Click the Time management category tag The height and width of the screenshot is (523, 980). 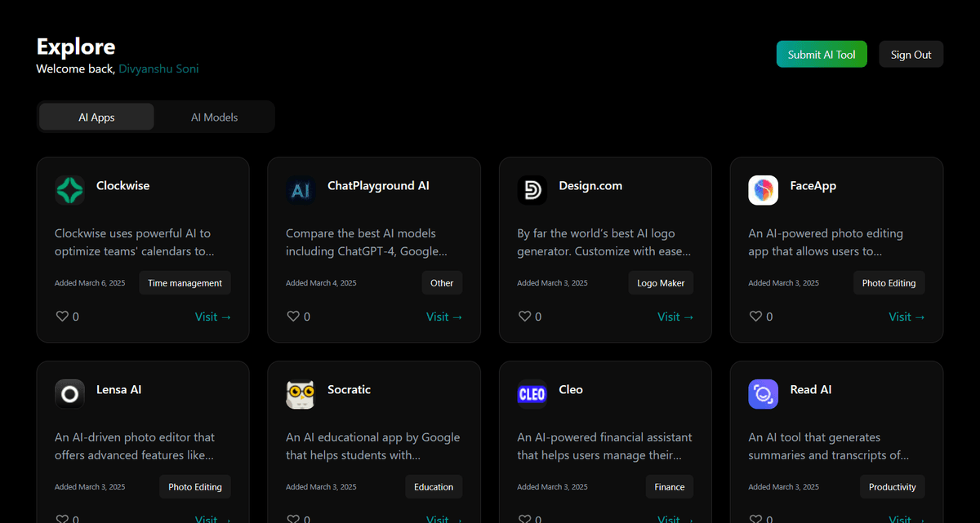185,283
